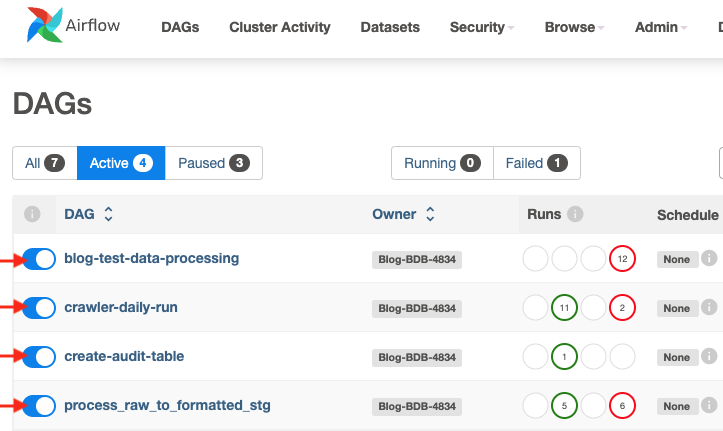This screenshot has width=723, height=431.
Task: Click info icon in the table header corner
Action: tap(32, 214)
